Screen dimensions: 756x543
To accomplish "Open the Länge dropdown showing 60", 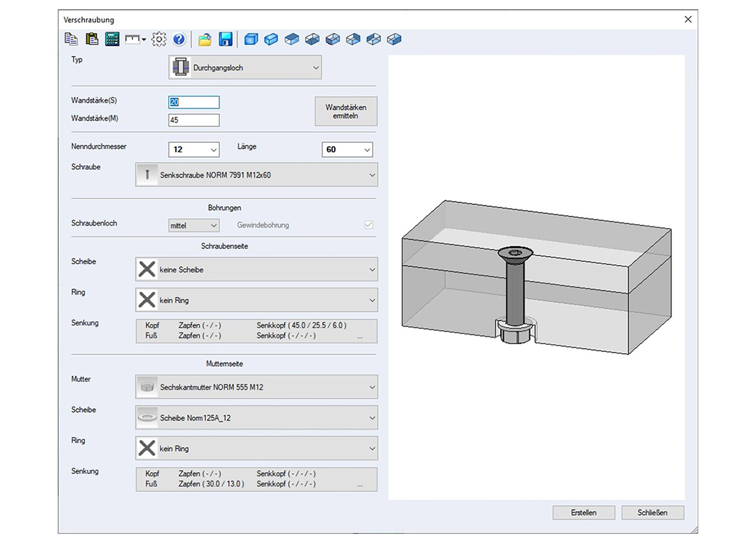I will coord(347,149).
